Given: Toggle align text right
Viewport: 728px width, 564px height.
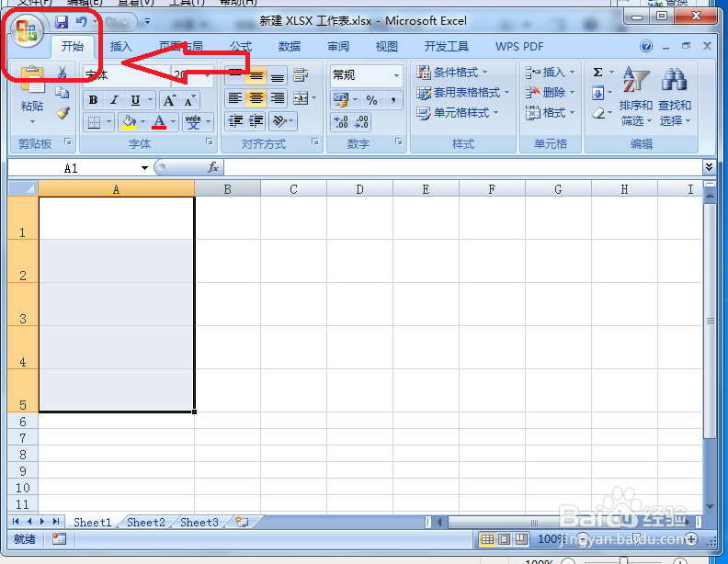Looking at the screenshot, I should pos(278,98).
